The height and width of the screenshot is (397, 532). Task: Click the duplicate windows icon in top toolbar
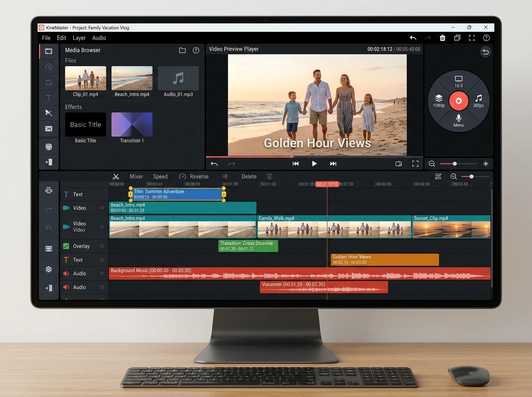pos(457,38)
